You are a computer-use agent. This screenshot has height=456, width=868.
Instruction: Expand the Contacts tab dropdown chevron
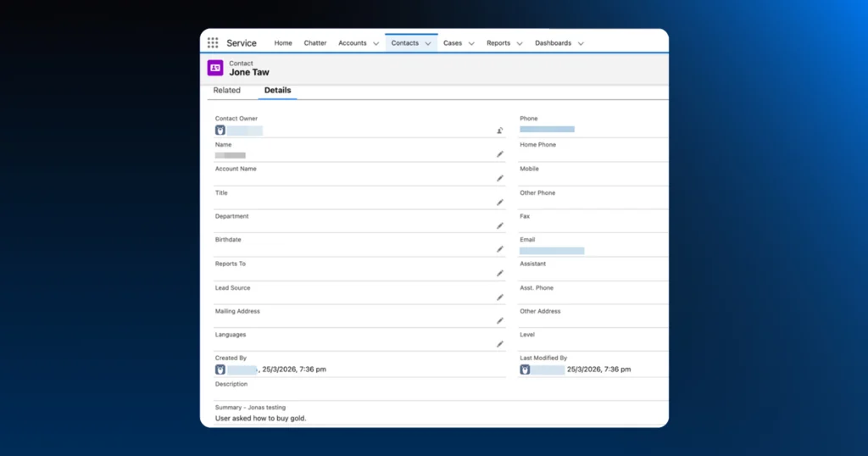point(428,43)
